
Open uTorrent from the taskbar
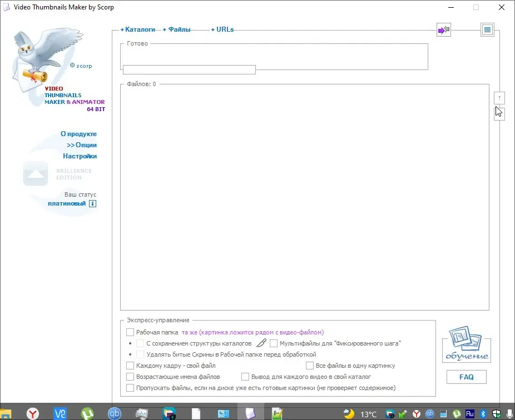click(87, 413)
